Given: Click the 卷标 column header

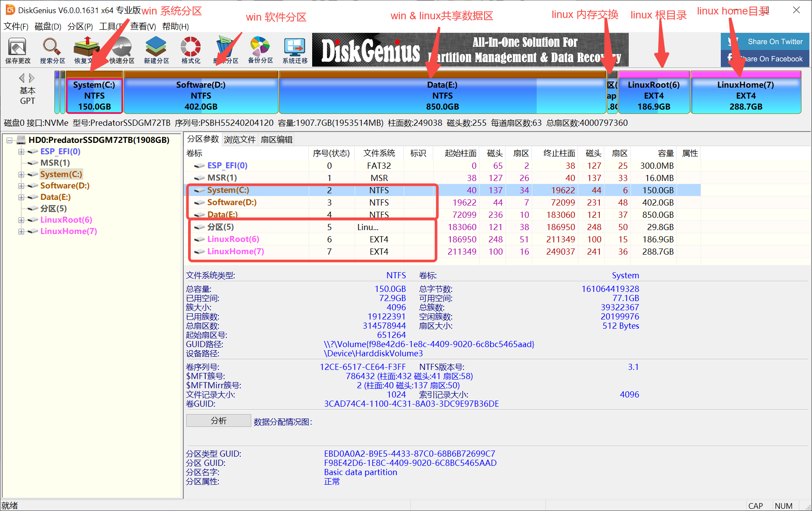Looking at the screenshot, I should [x=247, y=153].
